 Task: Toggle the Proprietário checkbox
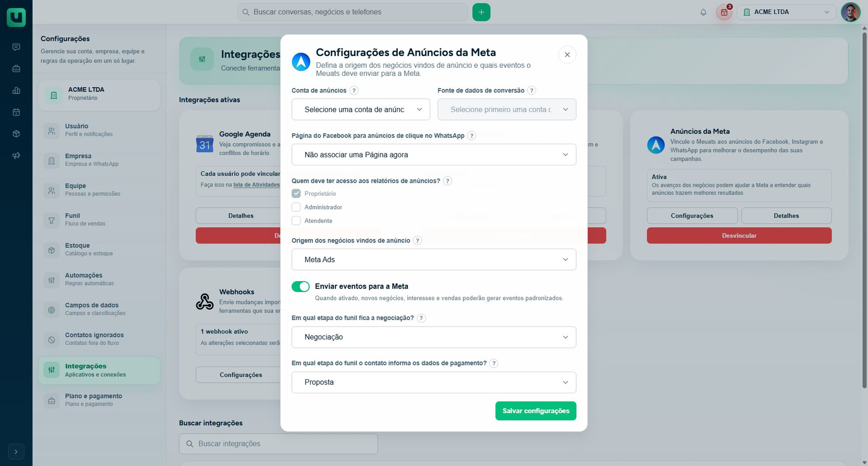(296, 194)
